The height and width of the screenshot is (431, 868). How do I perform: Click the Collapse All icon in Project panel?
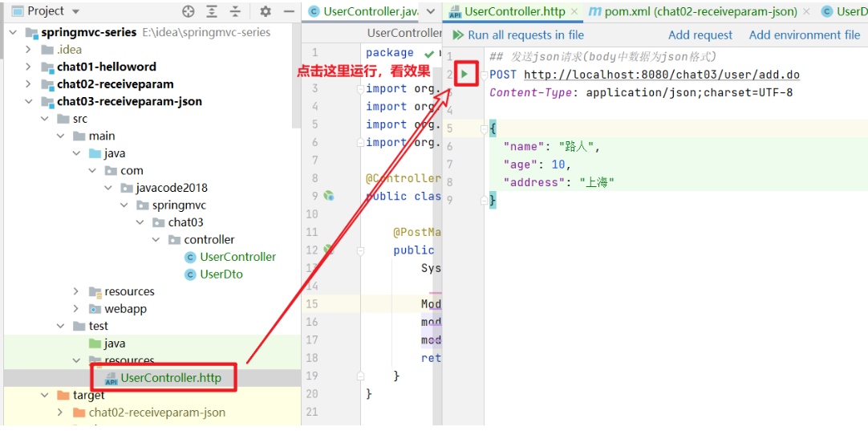[x=235, y=11]
